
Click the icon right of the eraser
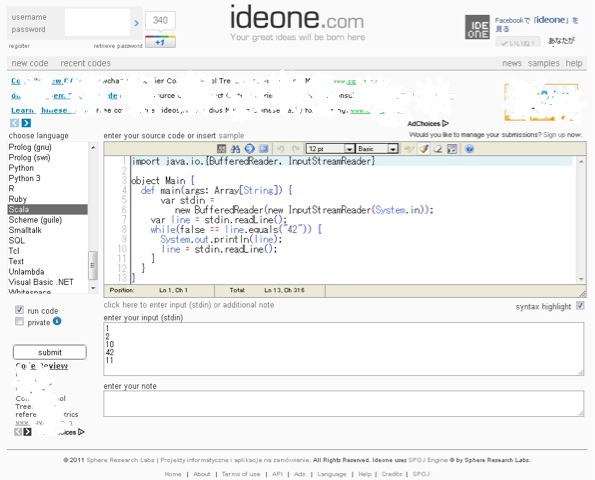[452, 149]
